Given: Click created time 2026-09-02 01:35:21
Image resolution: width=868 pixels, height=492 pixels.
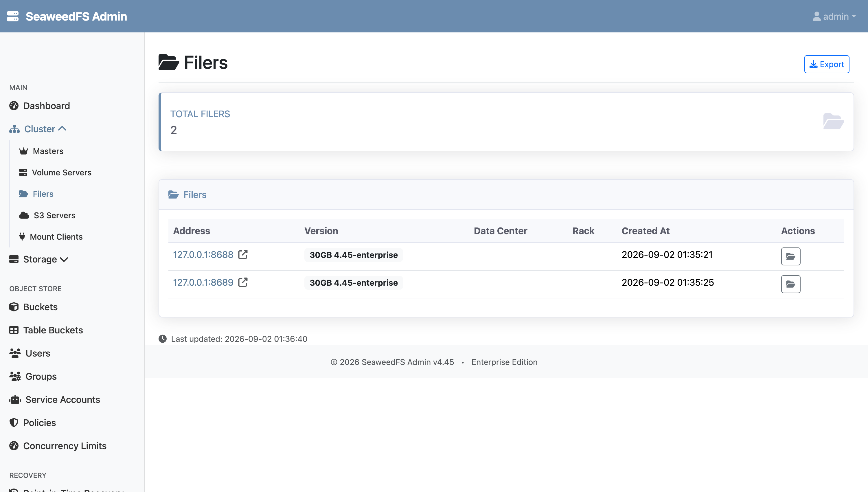Looking at the screenshot, I should tap(667, 254).
